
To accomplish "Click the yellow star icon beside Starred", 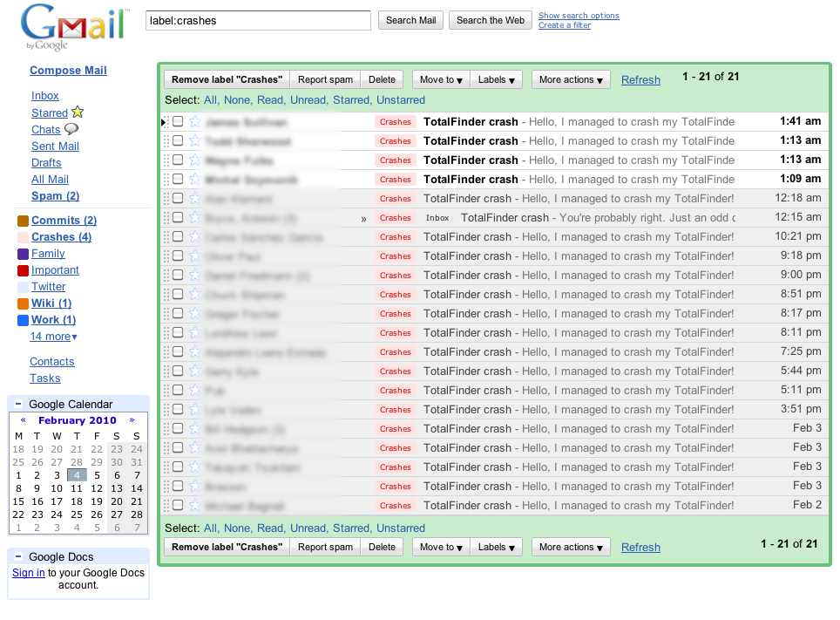I will 78,112.
